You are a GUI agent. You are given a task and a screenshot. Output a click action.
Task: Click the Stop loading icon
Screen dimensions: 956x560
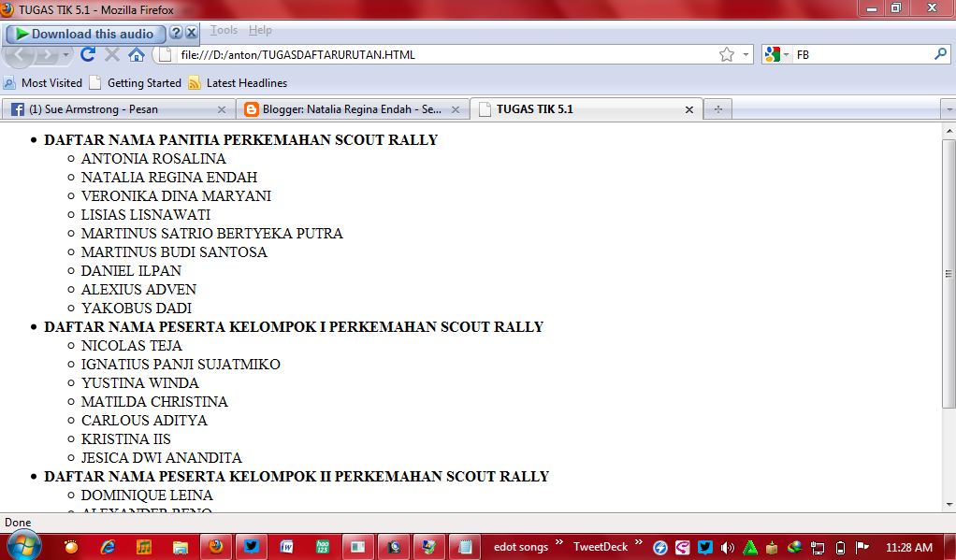pos(111,55)
